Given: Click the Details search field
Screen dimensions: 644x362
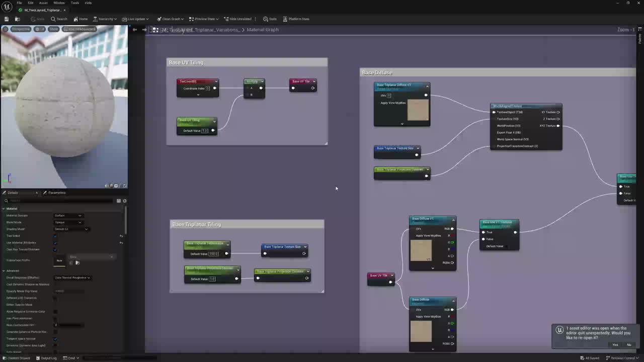Looking at the screenshot, I should coord(58,201).
